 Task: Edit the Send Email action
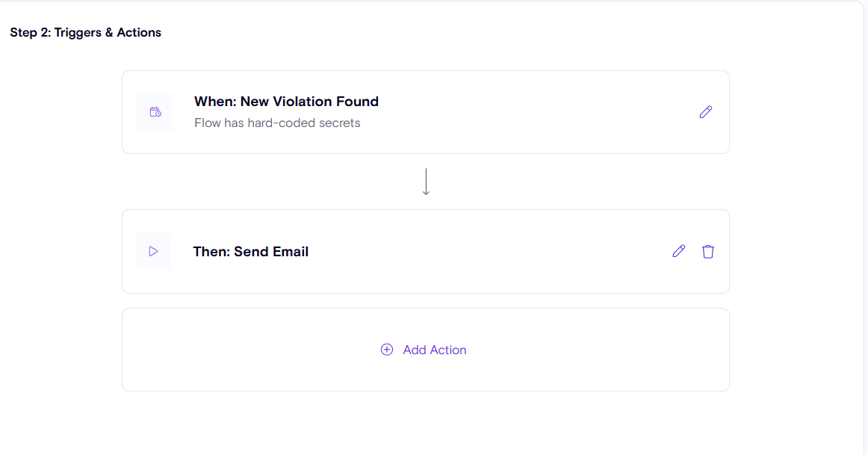point(678,251)
